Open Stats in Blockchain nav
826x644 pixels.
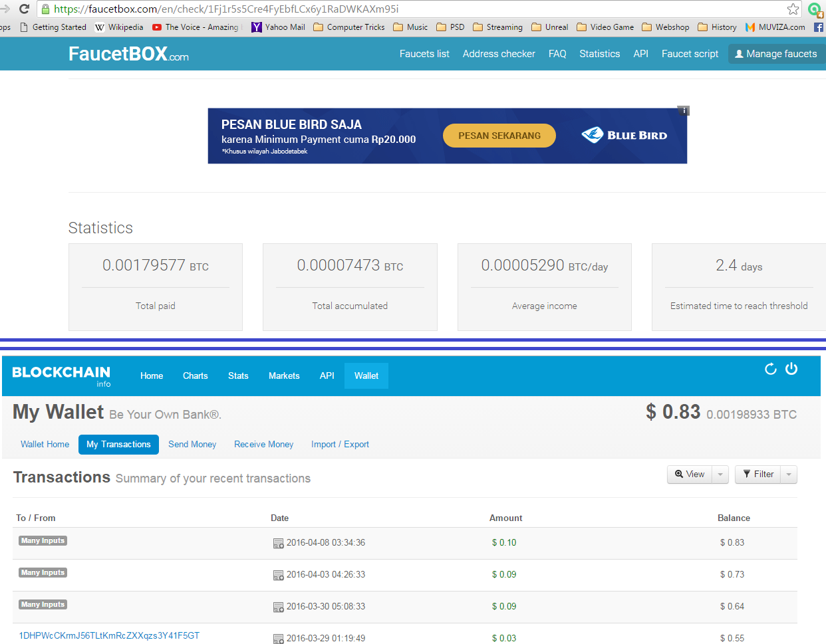point(238,376)
